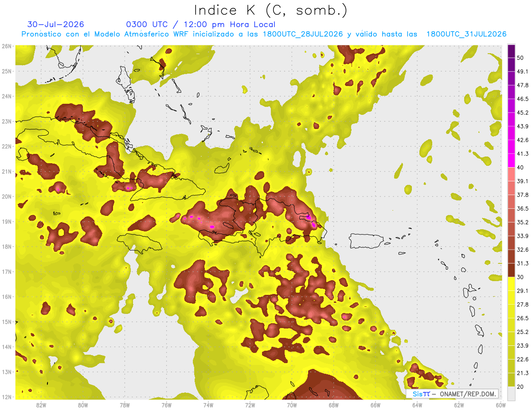Click the dark purple top color bar segment
532x411 pixels.
511,51
